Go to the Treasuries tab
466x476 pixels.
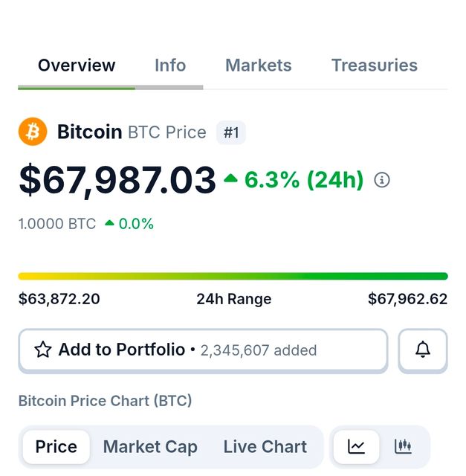pyautogui.click(x=375, y=65)
